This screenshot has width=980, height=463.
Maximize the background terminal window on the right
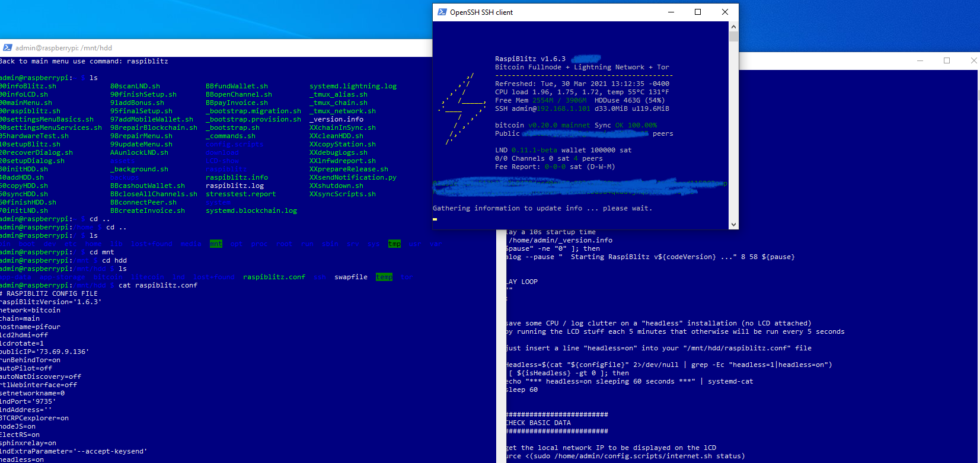click(947, 60)
